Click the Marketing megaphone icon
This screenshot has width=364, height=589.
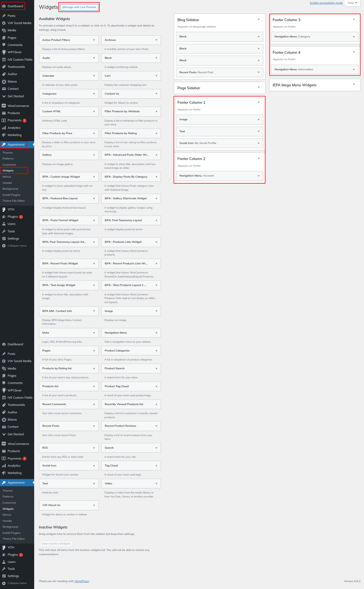coord(4,135)
